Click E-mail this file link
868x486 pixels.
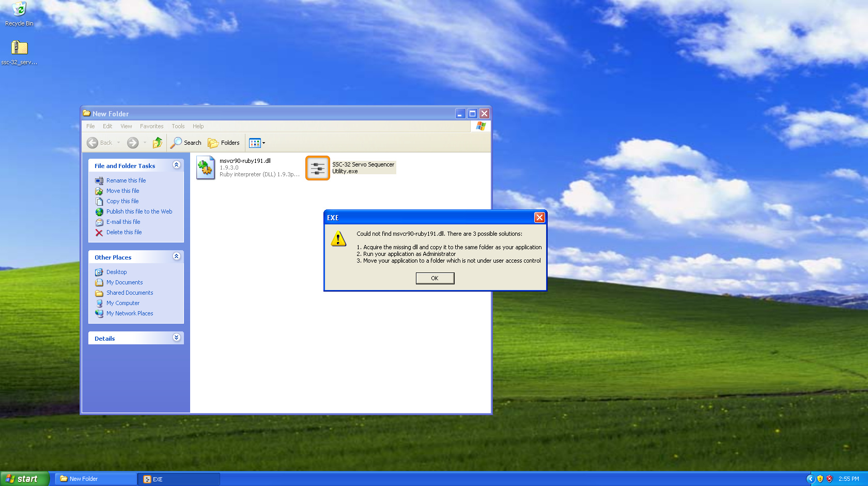tap(123, 222)
